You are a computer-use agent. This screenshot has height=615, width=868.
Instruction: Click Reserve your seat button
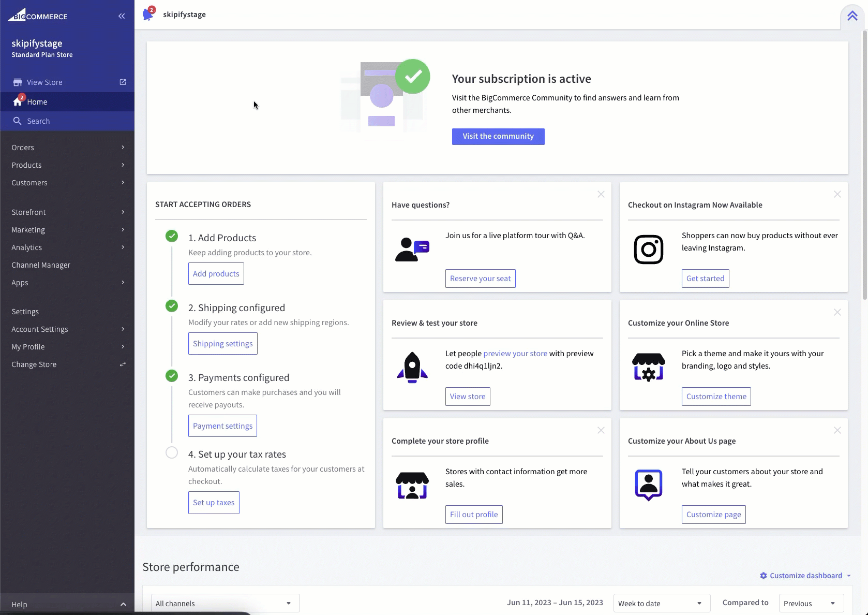pyautogui.click(x=481, y=279)
